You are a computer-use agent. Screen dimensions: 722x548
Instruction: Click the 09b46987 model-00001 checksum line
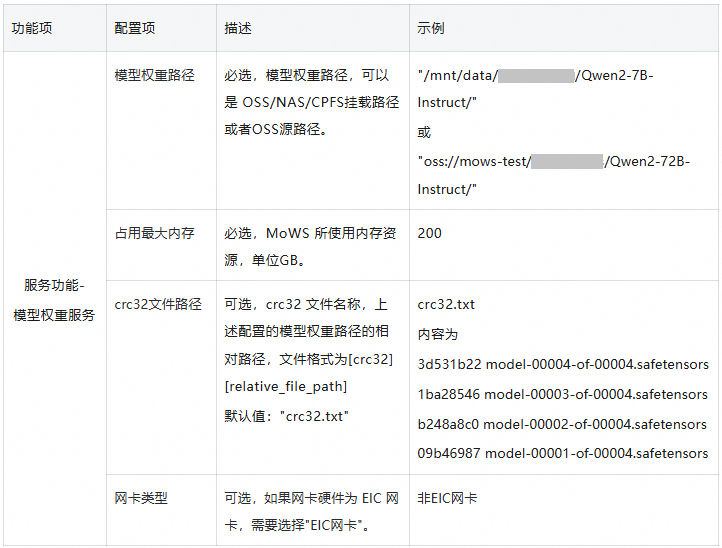[563, 454]
